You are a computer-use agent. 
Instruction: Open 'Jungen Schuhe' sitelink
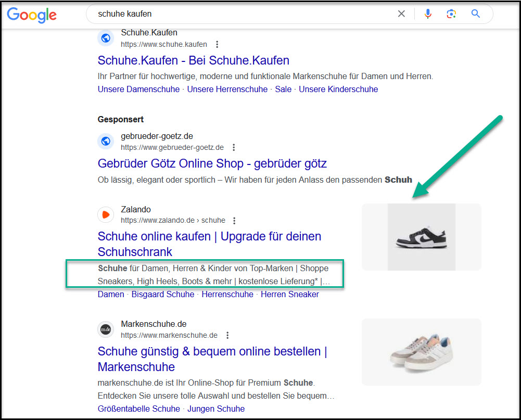pyautogui.click(x=216, y=409)
